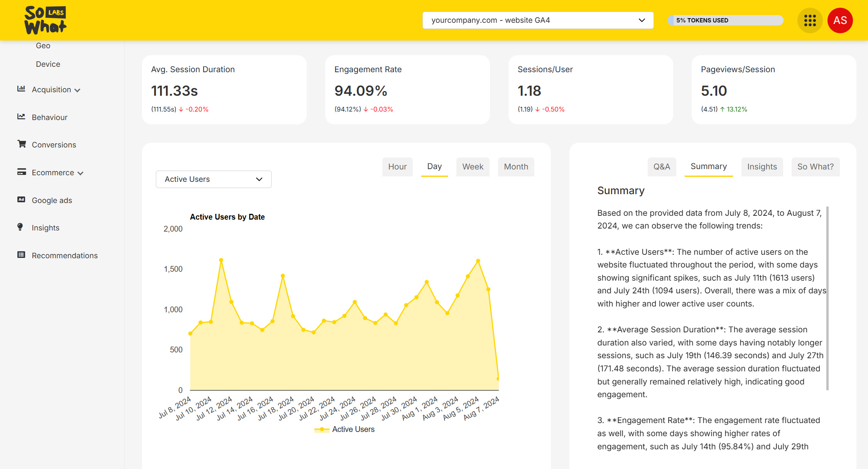This screenshot has height=469, width=868.
Task: Click the Conversions cart icon
Action: click(x=22, y=144)
